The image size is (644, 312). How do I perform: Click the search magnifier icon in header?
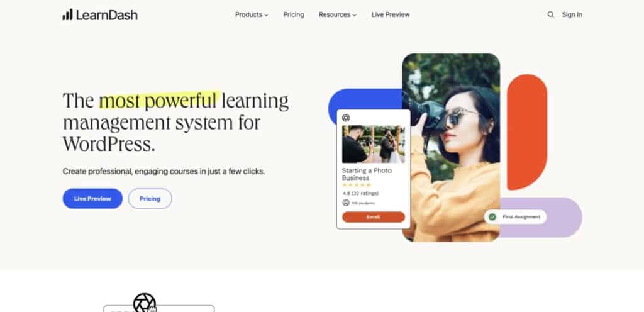(550, 14)
